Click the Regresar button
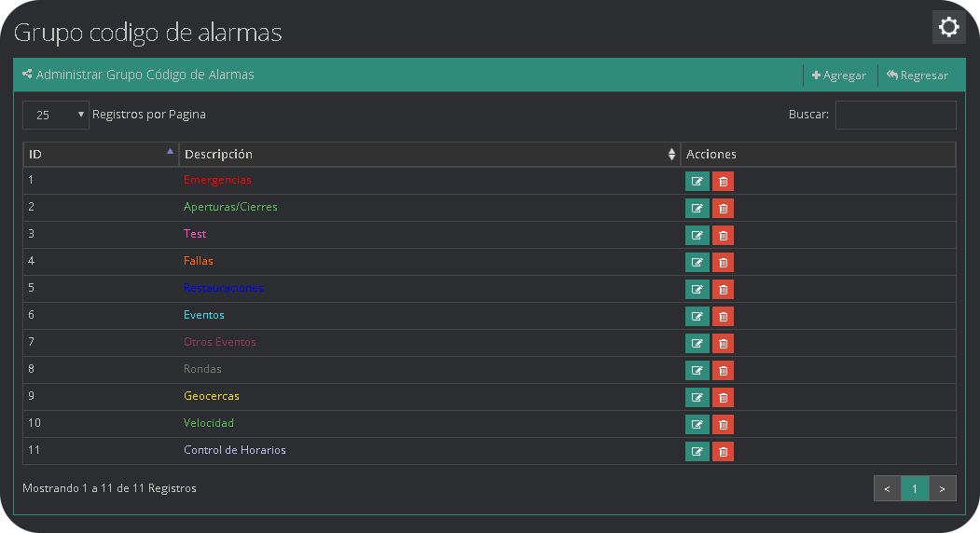980x533 pixels. coord(917,75)
